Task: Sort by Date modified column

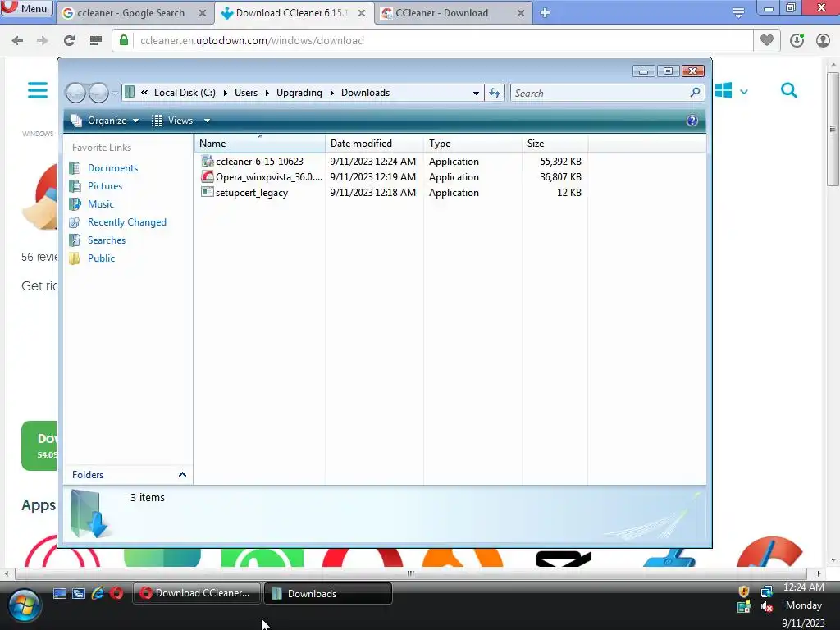Action: tap(374, 143)
